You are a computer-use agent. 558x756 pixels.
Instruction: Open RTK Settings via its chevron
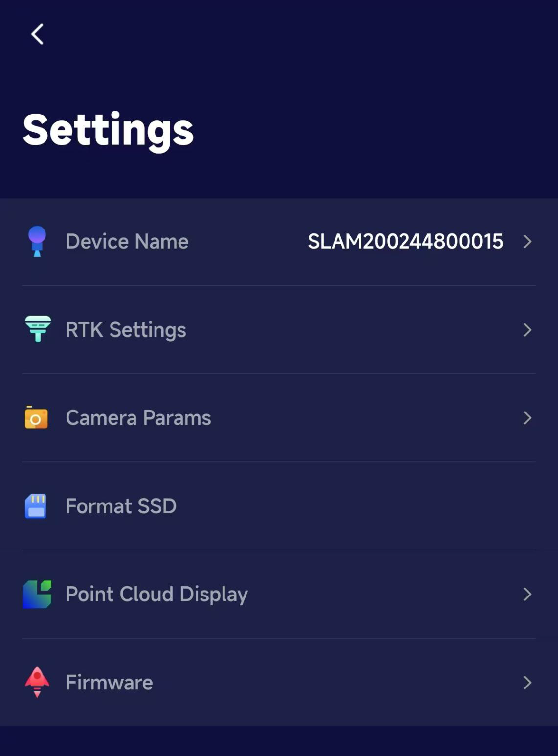527,330
